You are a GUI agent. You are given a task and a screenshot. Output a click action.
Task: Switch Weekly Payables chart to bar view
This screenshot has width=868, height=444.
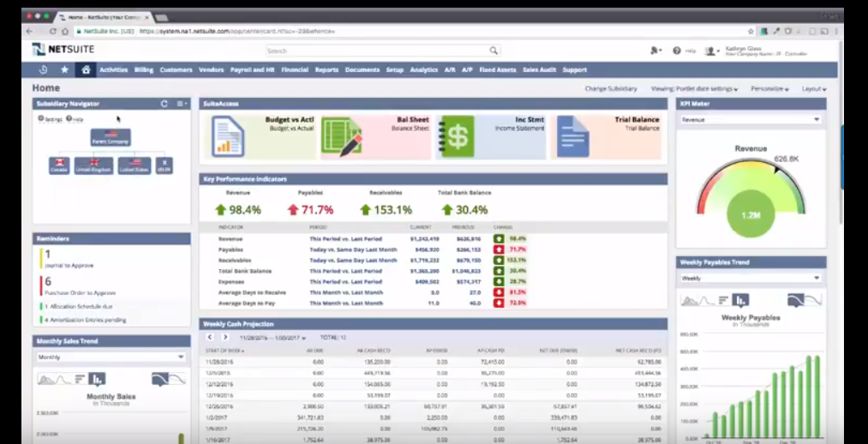click(739, 300)
